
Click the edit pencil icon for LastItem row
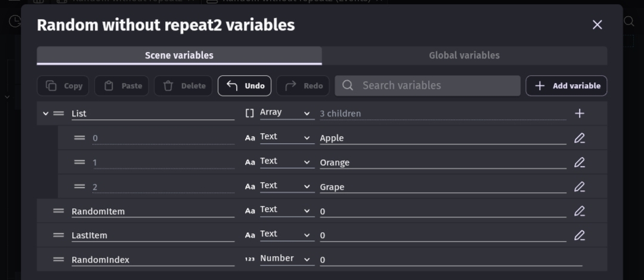579,235
